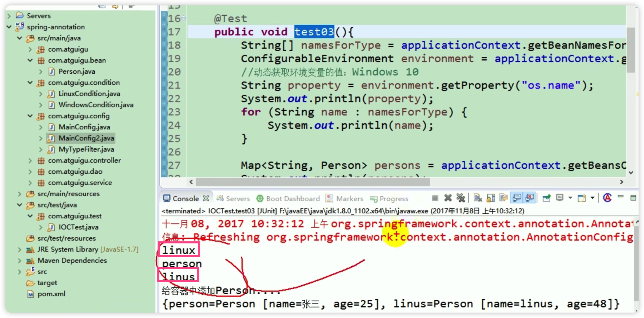This screenshot has height=318, width=644.
Task: Click the src folder icon above target
Action: coord(30,271)
